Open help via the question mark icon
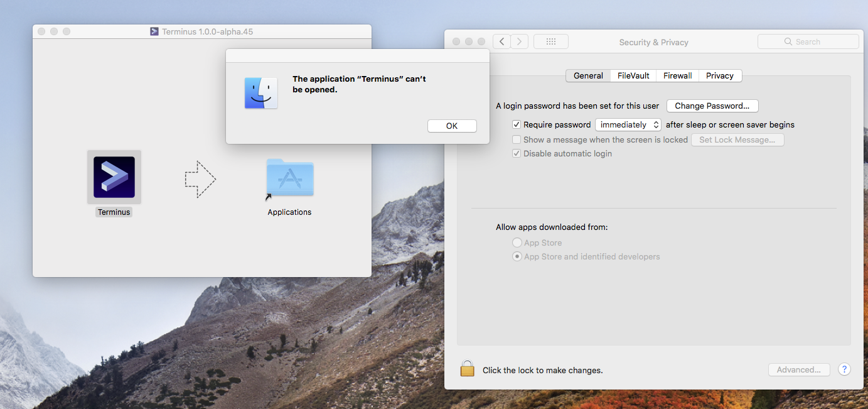 [x=844, y=369]
